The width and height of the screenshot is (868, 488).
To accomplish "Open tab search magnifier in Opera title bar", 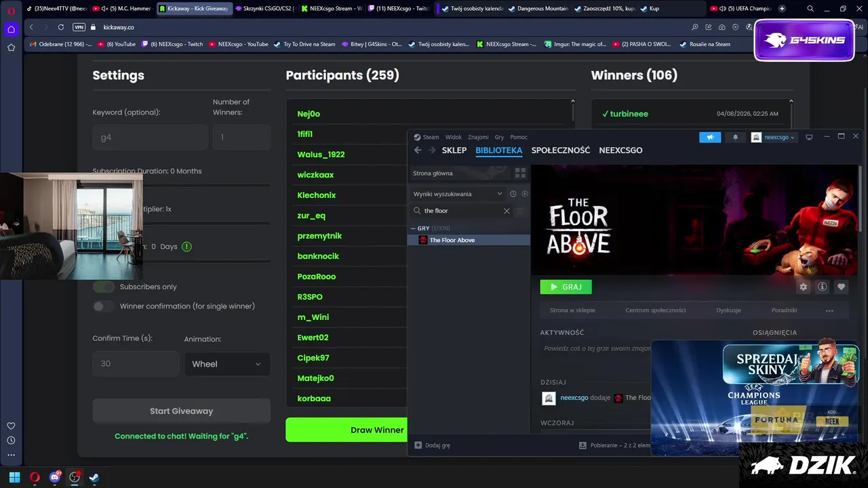I will click(x=810, y=9).
